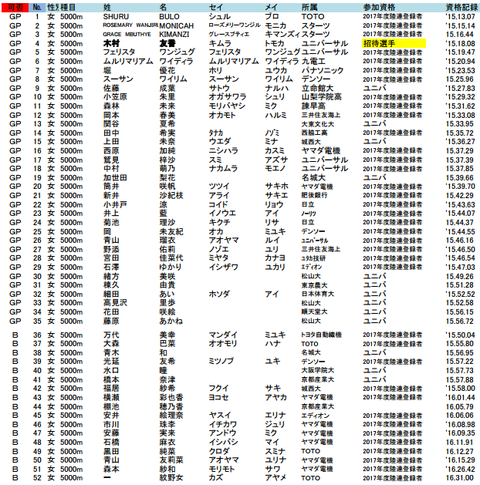The height and width of the screenshot is (485, 480).
Task: Click the record 16.05.79
Action: point(460,406)
